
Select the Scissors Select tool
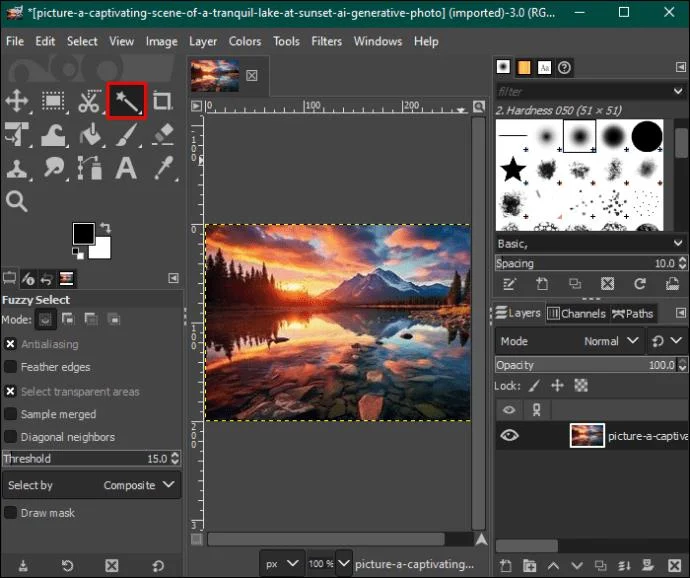point(89,101)
